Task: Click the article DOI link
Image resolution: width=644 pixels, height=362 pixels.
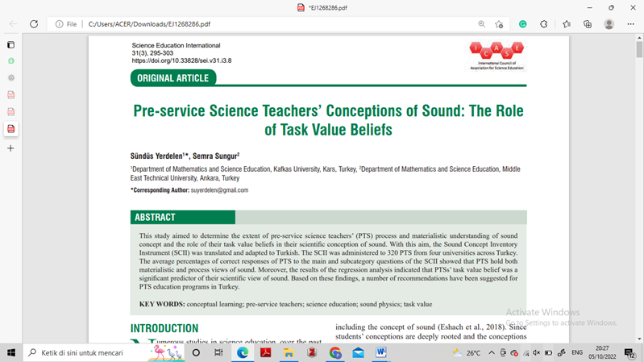Action: click(x=181, y=60)
